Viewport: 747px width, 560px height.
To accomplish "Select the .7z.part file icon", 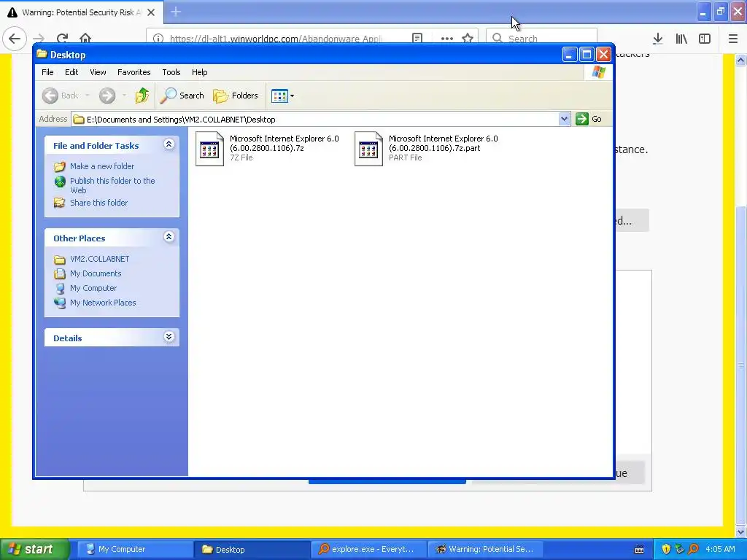I will tap(368, 149).
